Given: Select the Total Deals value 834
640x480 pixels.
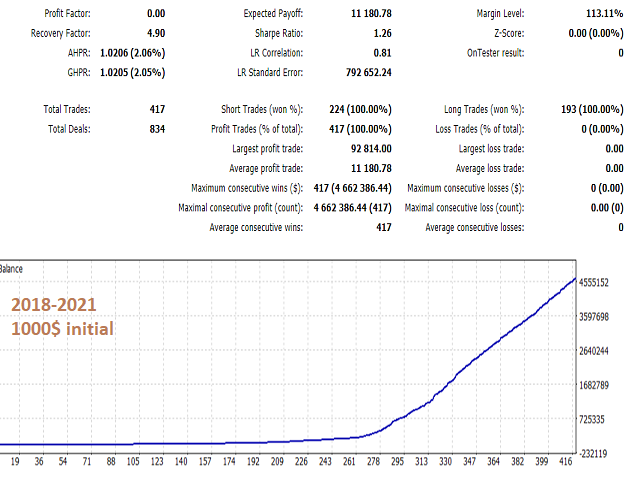Looking at the screenshot, I should click(x=155, y=129).
